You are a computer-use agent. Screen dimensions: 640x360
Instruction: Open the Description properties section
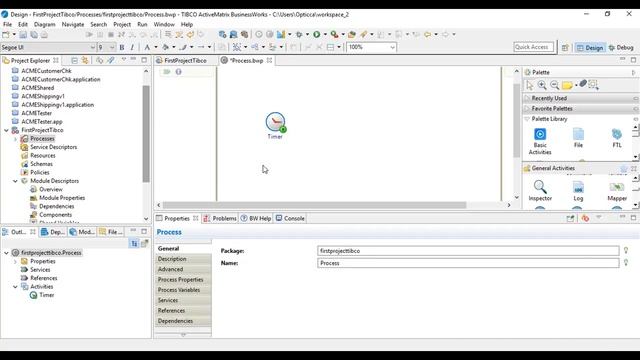[183, 259]
